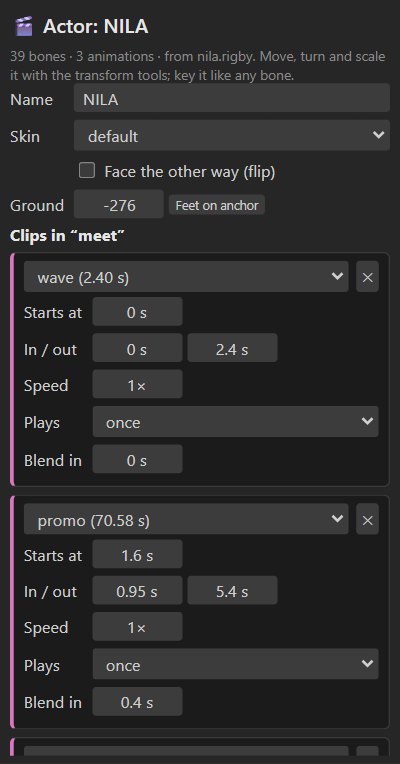Edit wave clip Speed field
The height and width of the screenshot is (764, 400).
pyautogui.click(x=137, y=384)
